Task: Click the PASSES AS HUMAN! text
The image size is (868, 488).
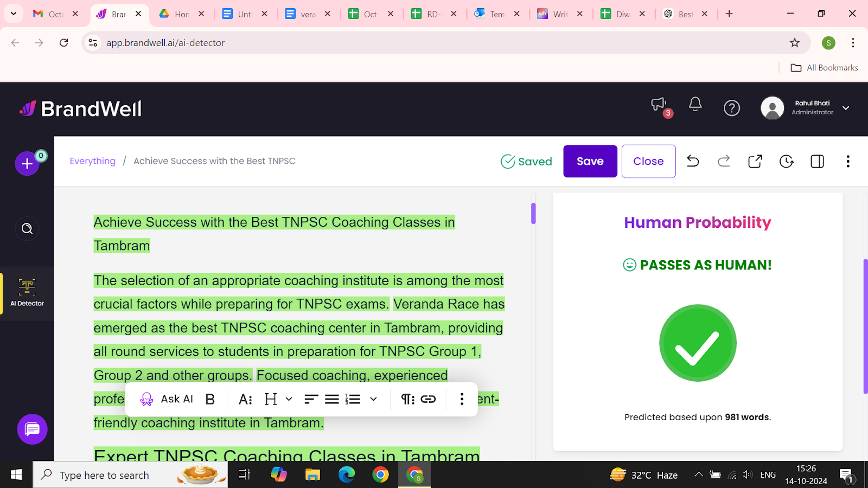Action: pos(705,265)
